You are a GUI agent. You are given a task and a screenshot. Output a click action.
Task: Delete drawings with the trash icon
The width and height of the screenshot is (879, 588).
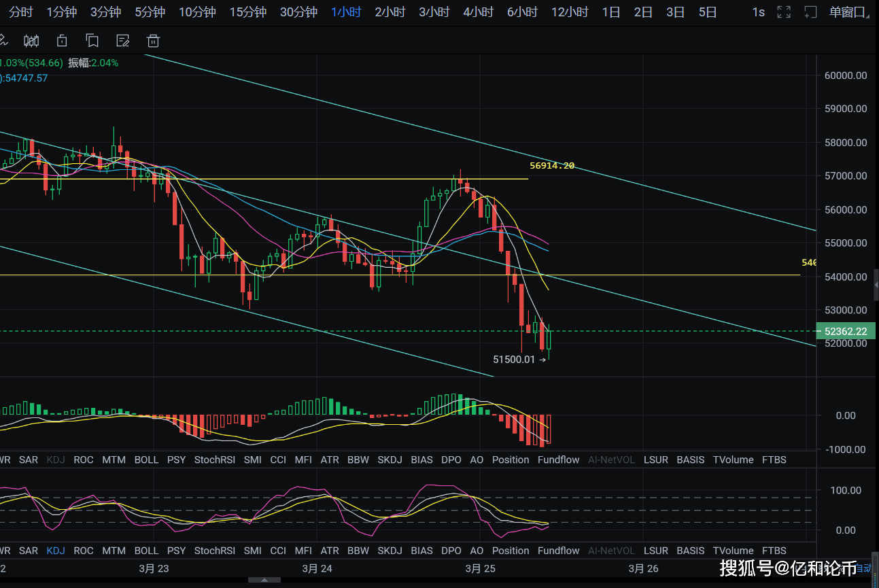click(154, 41)
